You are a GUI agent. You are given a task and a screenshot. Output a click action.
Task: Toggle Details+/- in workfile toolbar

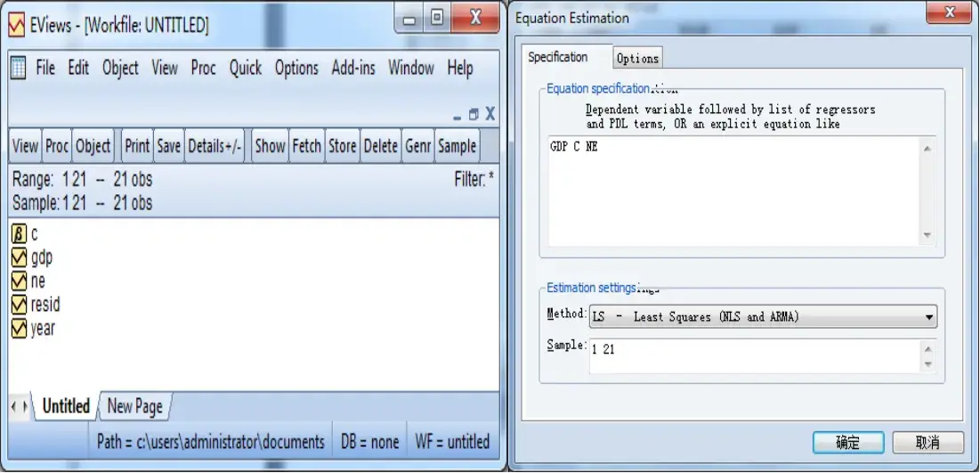pos(215,146)
